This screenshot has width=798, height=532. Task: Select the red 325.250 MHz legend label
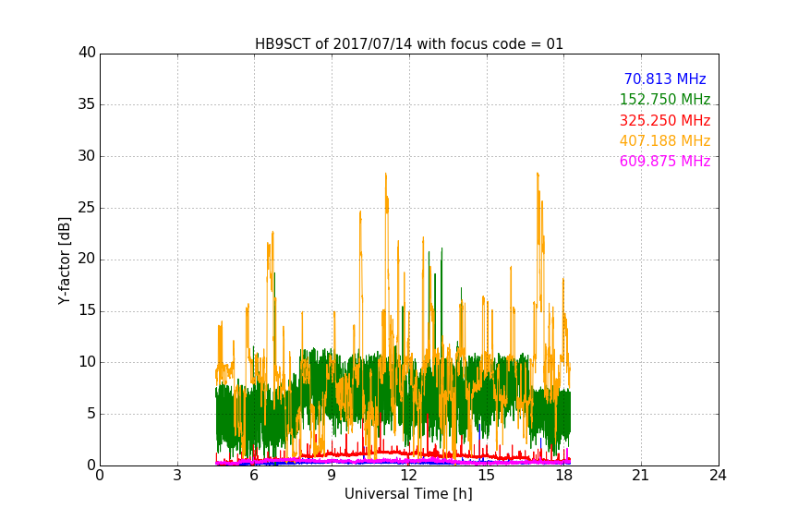(665, 120)
